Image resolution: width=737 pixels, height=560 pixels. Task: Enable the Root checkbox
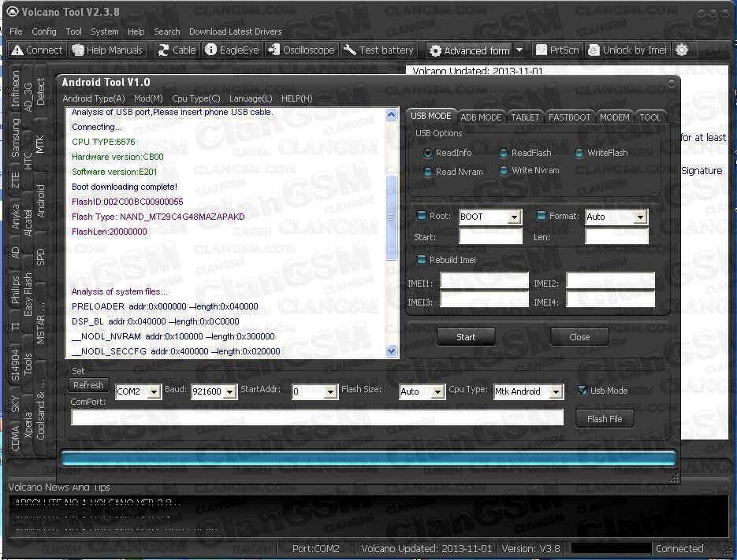click(x=422, y=216)
